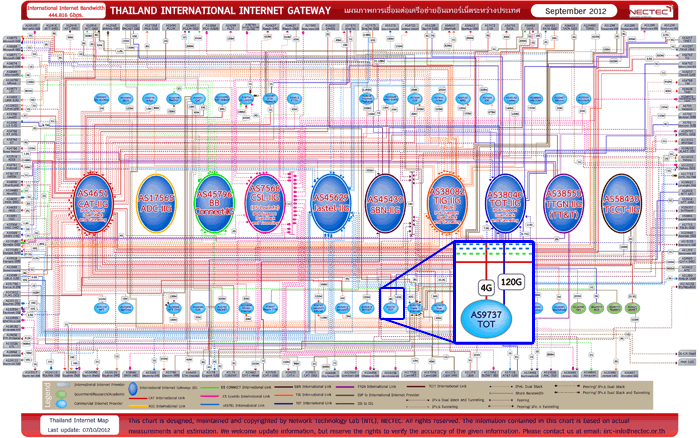This screenshot has width=700, height=438.
Task: Select the AS45629 Jastel-IIG gateway node
Action: [x=331, y=204]
